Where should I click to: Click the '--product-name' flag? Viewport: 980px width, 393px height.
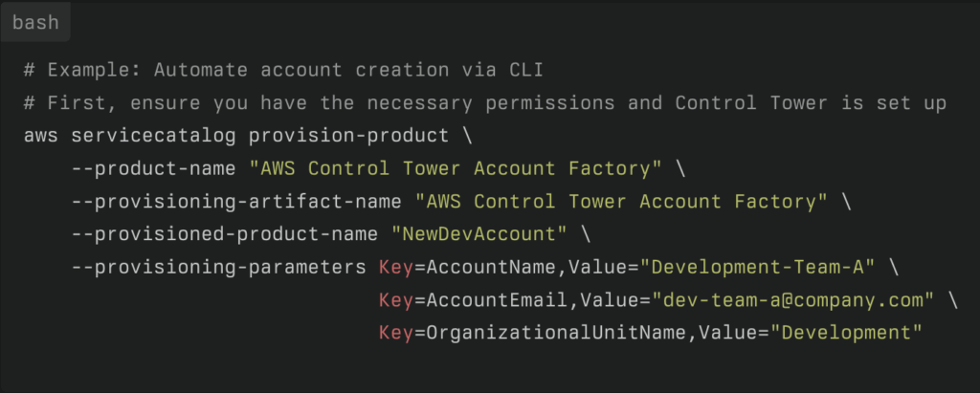[154, 168]
